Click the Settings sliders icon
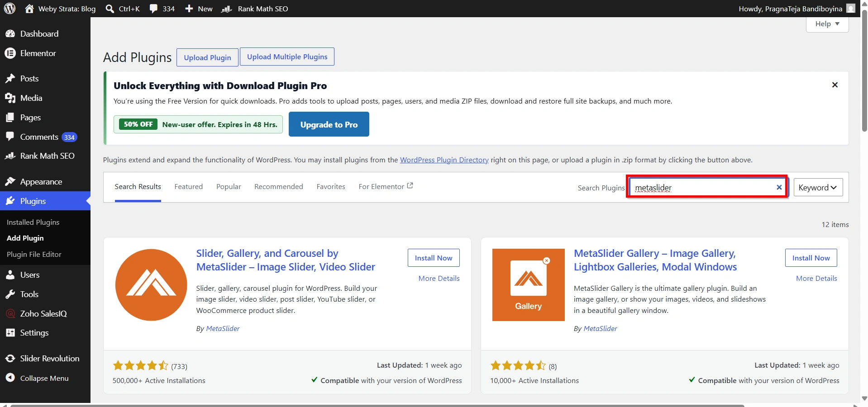868x407 pixels. (10, 333)
